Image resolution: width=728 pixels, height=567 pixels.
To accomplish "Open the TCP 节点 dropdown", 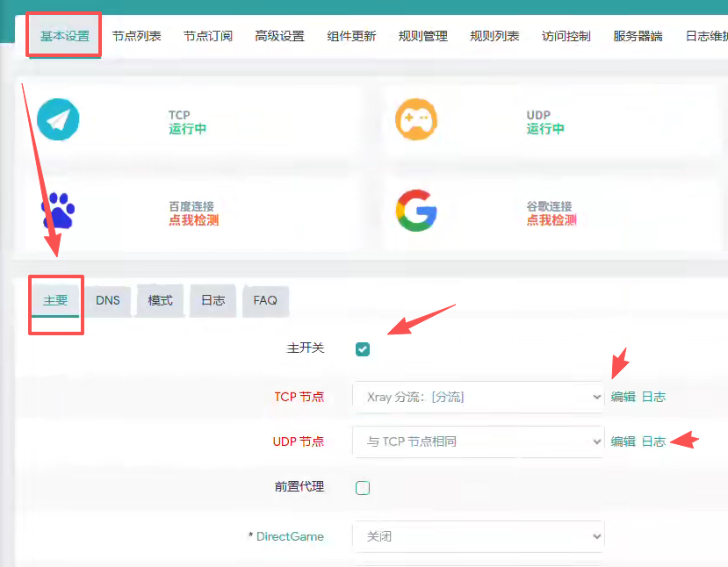I will (479, 397).
